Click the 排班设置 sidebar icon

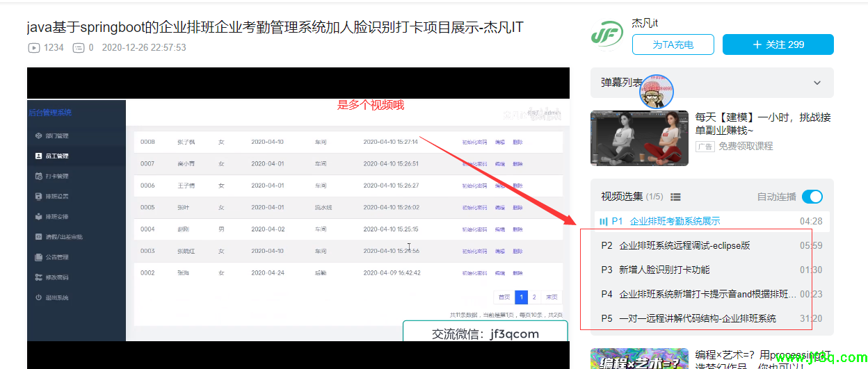[38, 196]
